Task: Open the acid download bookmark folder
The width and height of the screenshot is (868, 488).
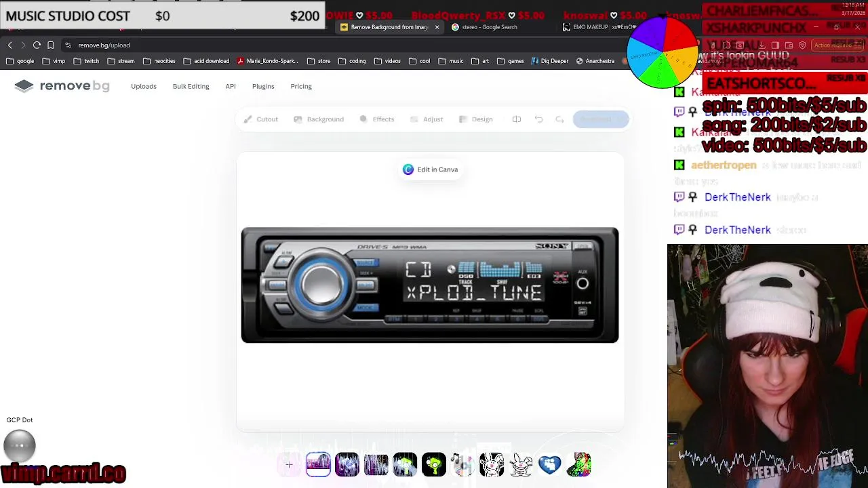Action: coord(206,61)
